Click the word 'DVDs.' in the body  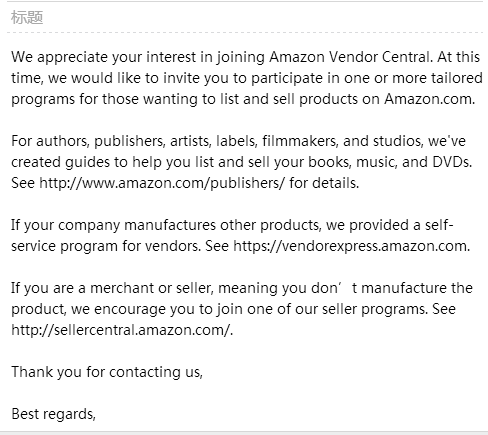tap(452, 162)
